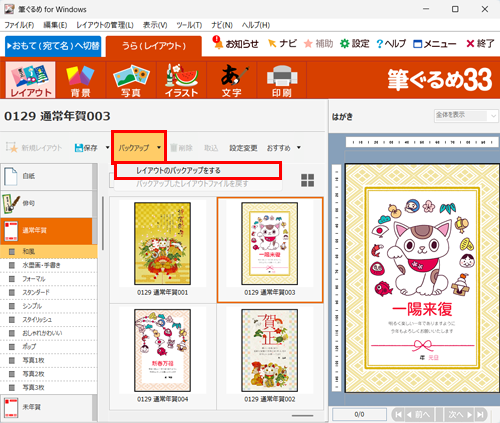Select the 文字 text tool icon
Image resolution: width=500 pixels, height=423 pixels.
(x=232, y=80)
